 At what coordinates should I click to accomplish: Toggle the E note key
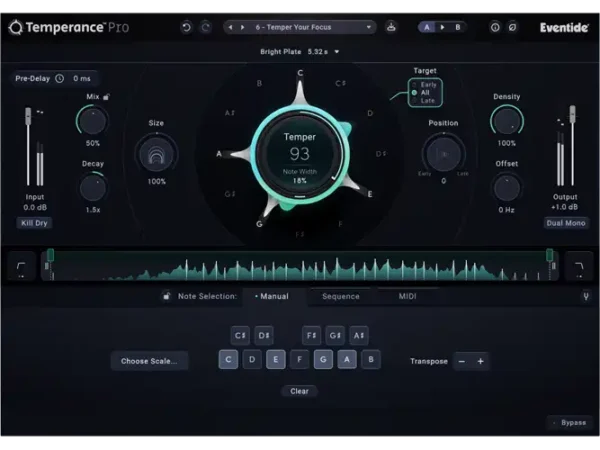276,359
